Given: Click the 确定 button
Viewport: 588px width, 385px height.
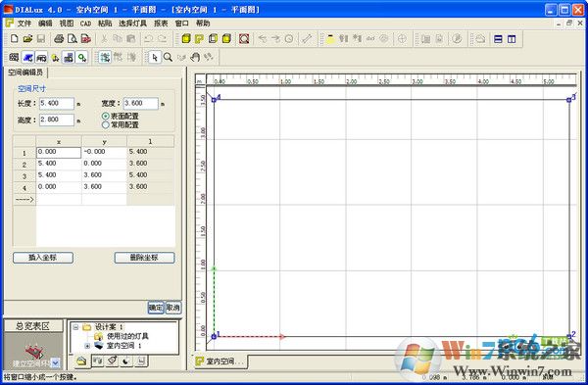Looking at the screenshot, I should click(x=156, y=308).
